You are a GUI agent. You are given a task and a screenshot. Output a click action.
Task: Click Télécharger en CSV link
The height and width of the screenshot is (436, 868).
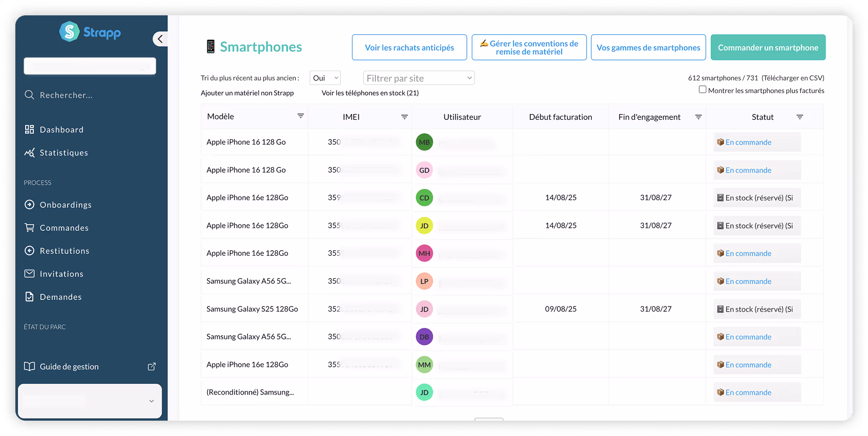pos(793,78)
